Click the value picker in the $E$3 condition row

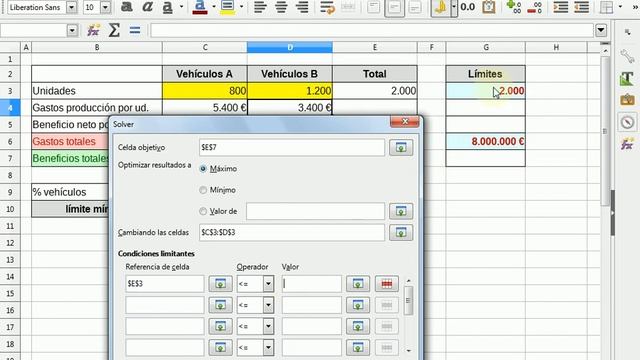[358, 284]
